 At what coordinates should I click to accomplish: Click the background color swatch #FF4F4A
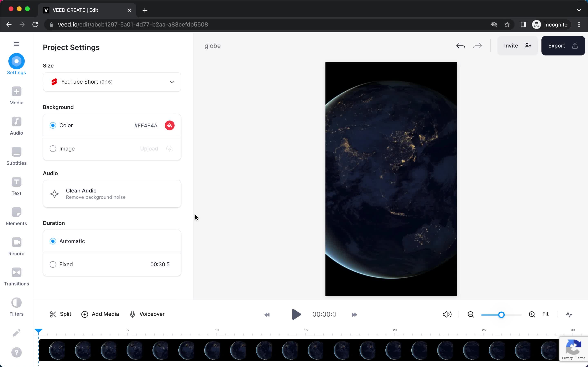169,125
